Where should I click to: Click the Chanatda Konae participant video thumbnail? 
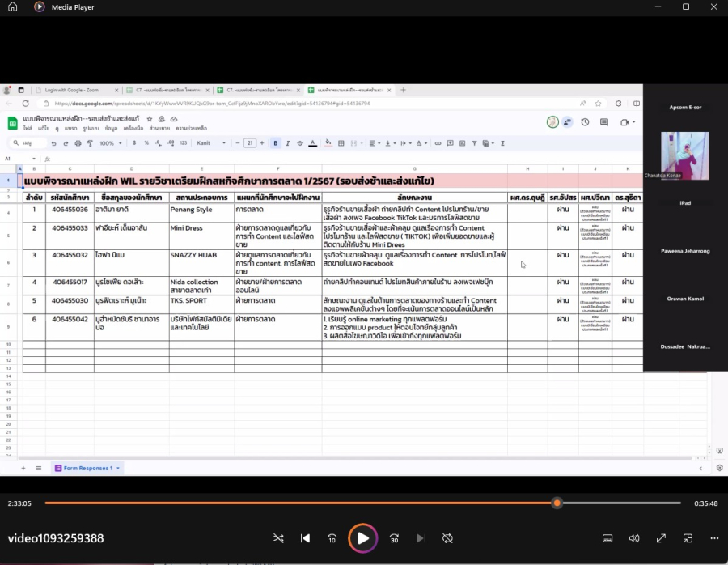click(x=685, y=155)
